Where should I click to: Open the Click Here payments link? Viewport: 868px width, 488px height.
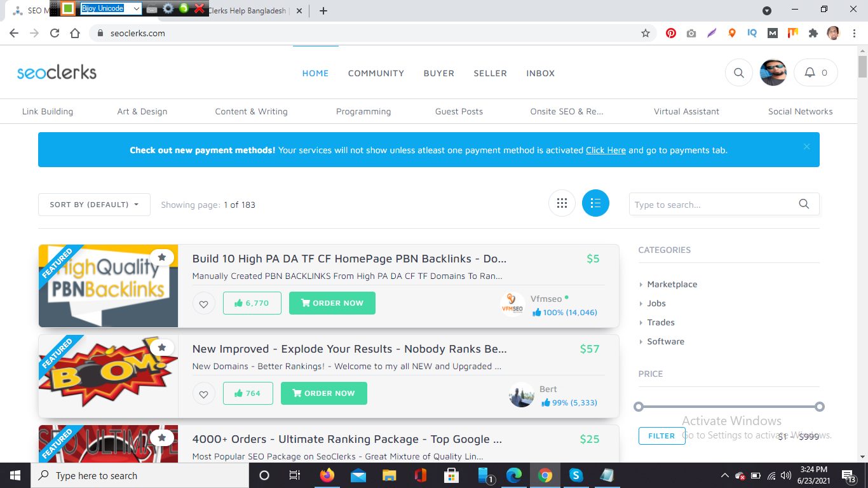tap(605, 150)
